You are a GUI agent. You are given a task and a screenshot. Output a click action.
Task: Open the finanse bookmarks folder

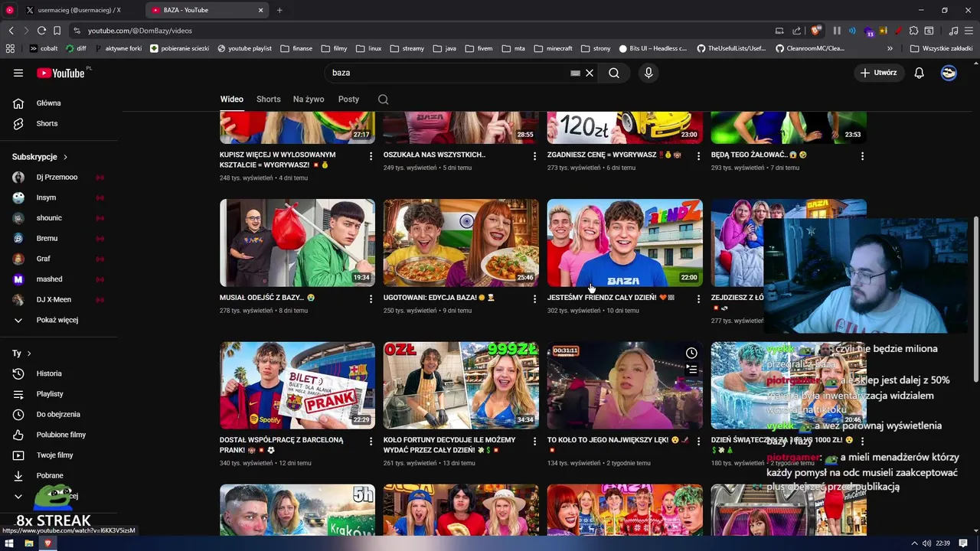pyautogui.click(x=296, y=48)
